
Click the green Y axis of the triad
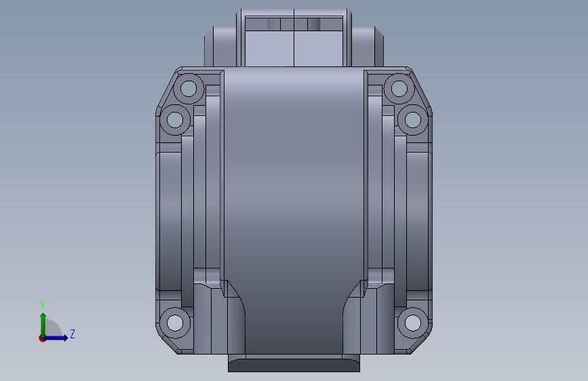point(43,324)
